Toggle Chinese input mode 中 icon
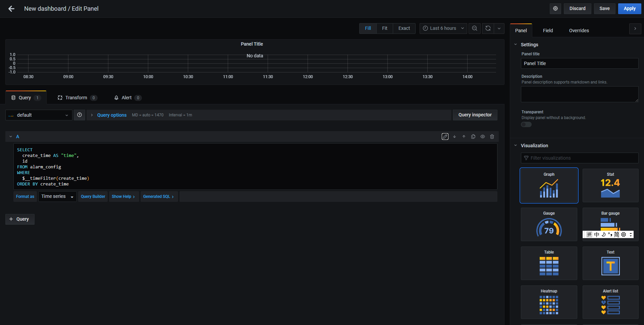644x325 pixels. click(596, 235)
